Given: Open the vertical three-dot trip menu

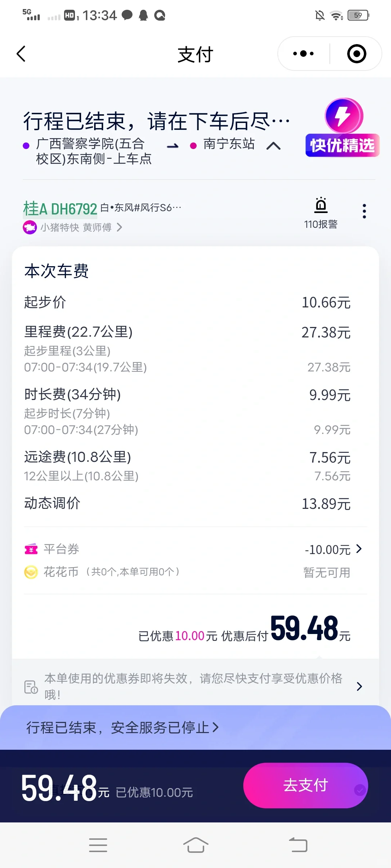Looking at the screenshot, I should pyautogui.click(x=364, y=211).
